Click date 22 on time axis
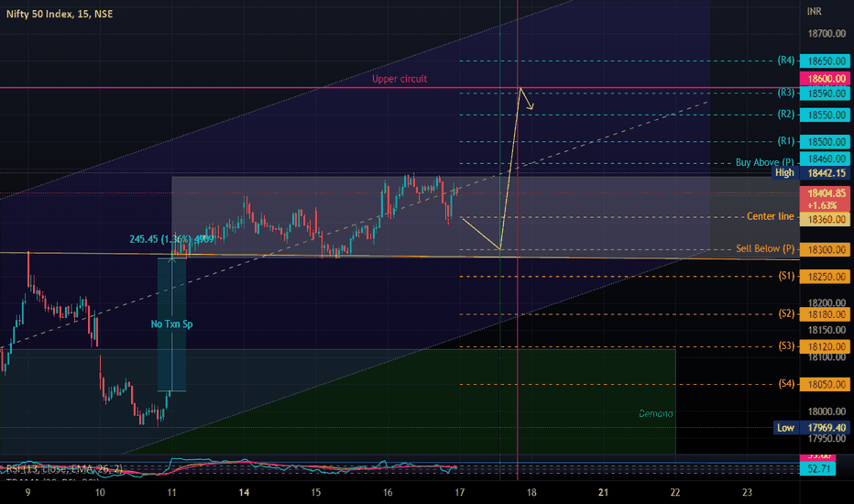Viewport: 854px width, 504px height. (x=675, y=493)
